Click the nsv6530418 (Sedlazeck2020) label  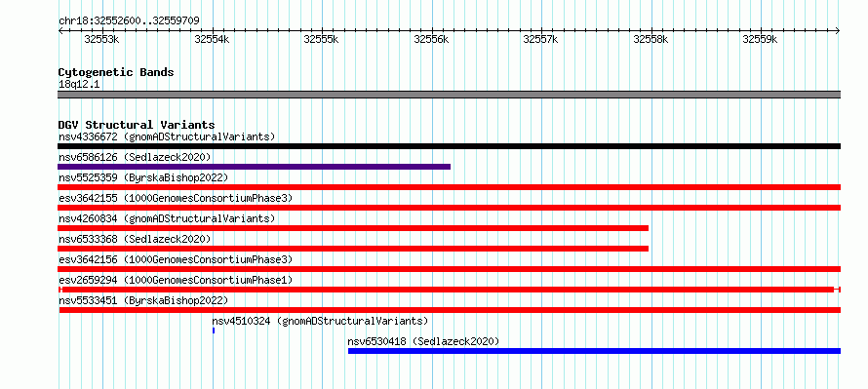pos(423,341)
